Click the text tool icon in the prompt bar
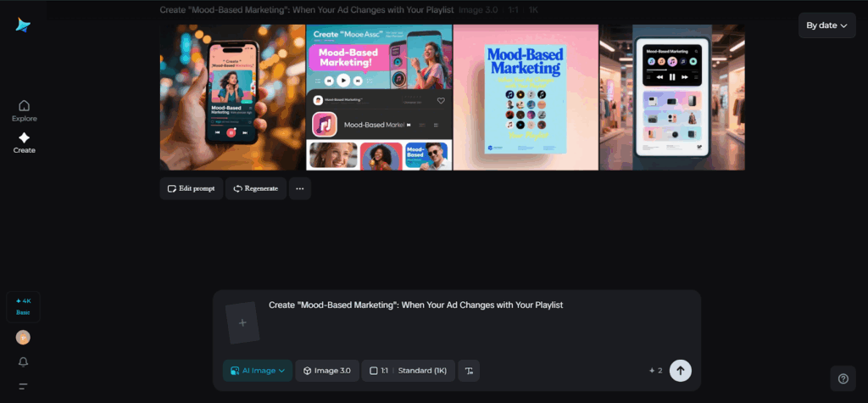Viewport: 868px width, 403px height. 469,371
